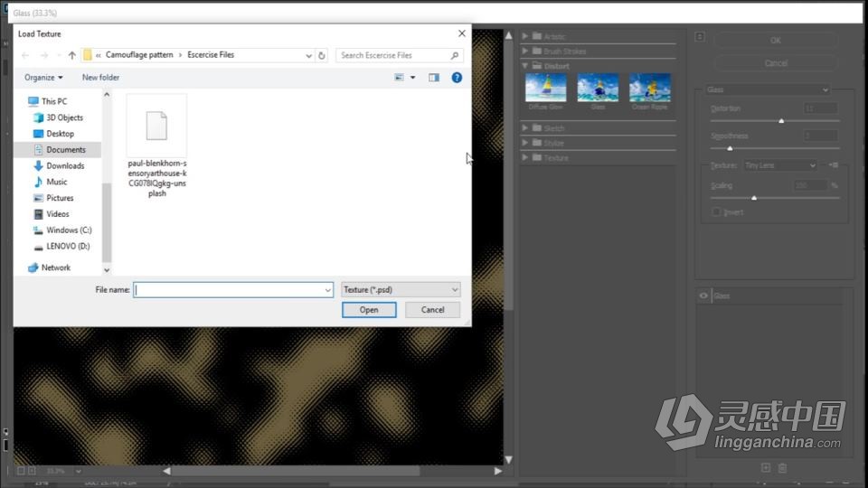Click the preview scroll-right arrow

point(497,471)
